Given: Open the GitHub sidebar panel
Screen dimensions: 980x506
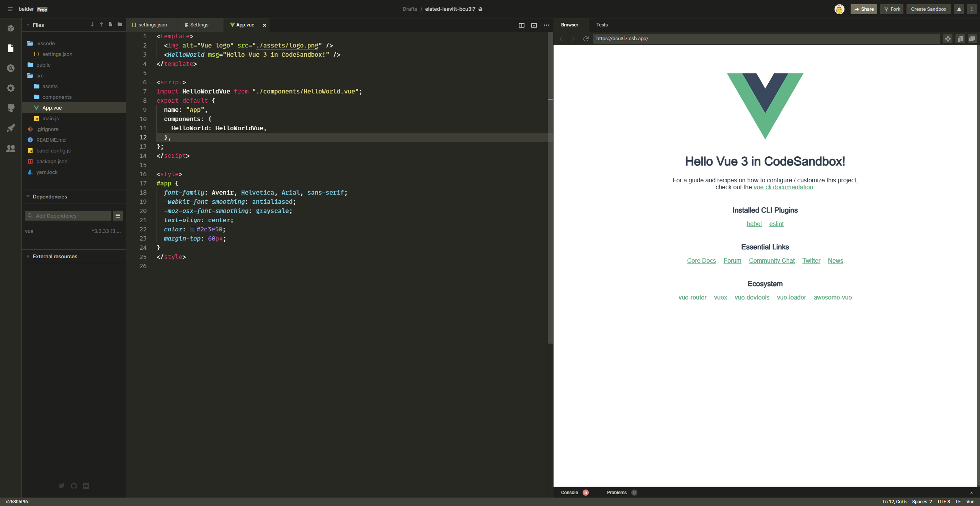Looking at the screenshot, I should click(11, 108).
